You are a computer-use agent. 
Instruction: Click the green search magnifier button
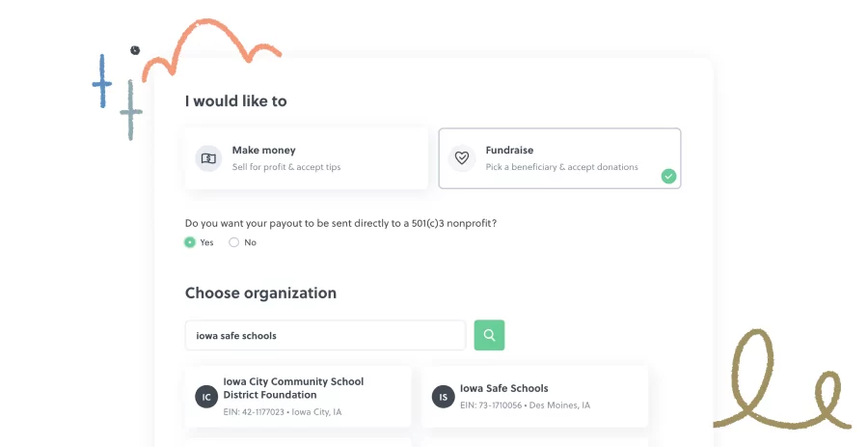(489, 335)
